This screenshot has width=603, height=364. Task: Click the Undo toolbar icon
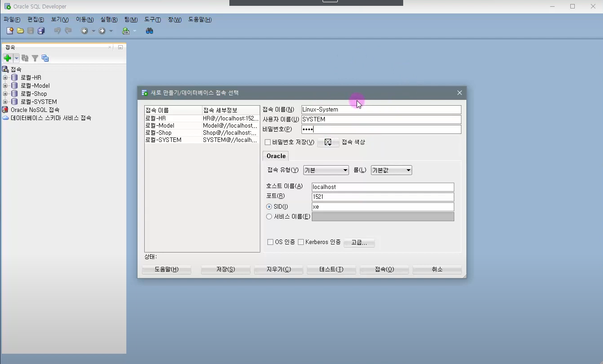point(57,31)
